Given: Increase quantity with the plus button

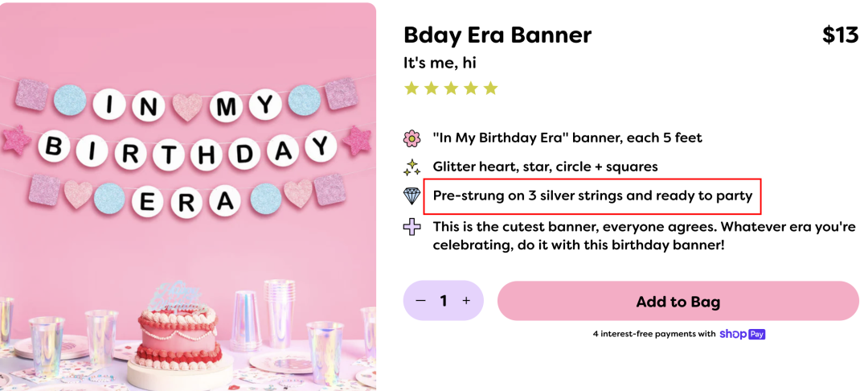Looking at the screenshot, I should pyautogui.click(x=466, y=301).
